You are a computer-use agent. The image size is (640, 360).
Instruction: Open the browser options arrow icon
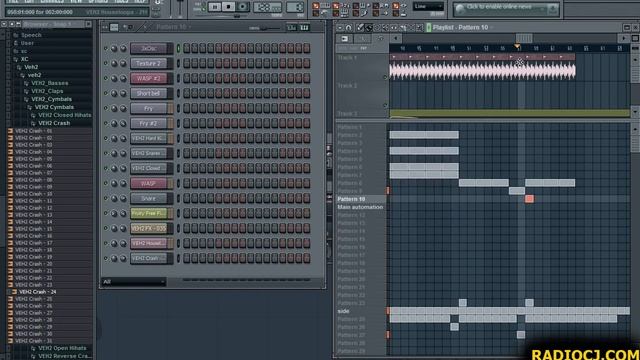point(4,24)
